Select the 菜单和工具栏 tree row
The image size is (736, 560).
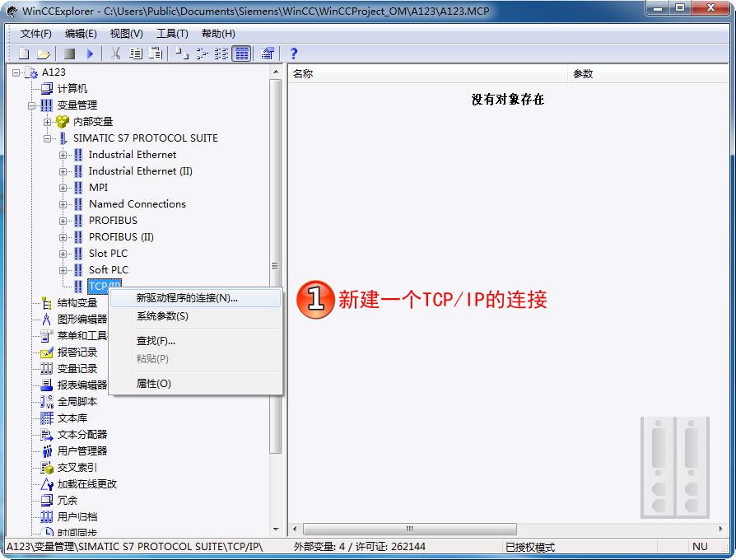[82, 336]
